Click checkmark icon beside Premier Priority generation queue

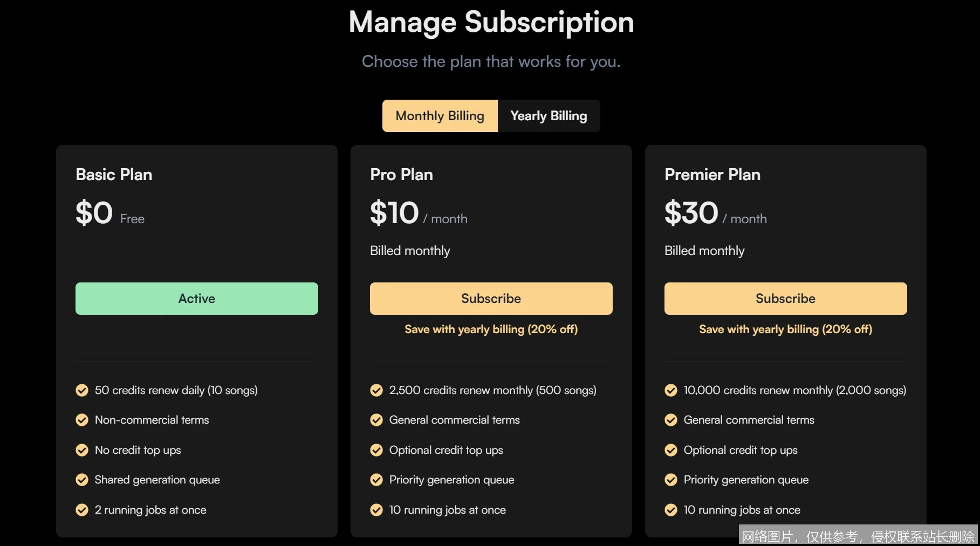(x=671, y=480)
